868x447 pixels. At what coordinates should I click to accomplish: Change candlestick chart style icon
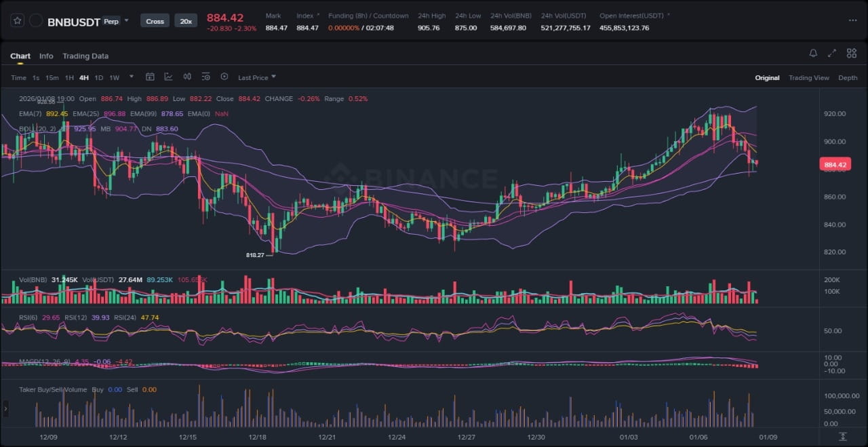(187, 77)
